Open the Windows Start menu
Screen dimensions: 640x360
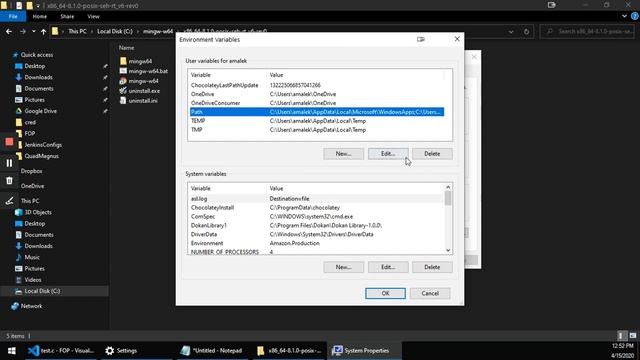coord(11,351)
